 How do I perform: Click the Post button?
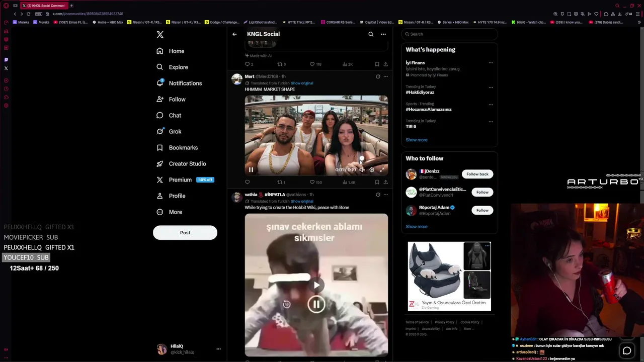185,232
